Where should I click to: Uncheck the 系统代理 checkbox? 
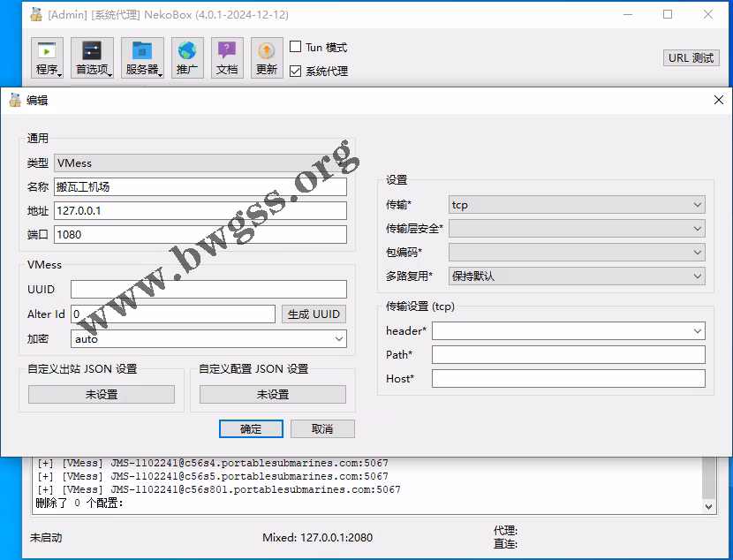296,71
